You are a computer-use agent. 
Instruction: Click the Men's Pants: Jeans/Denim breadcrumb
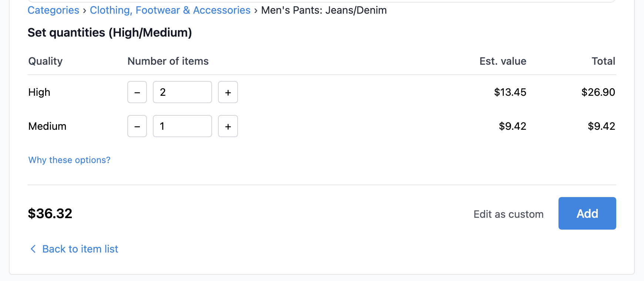coord(324,10)
